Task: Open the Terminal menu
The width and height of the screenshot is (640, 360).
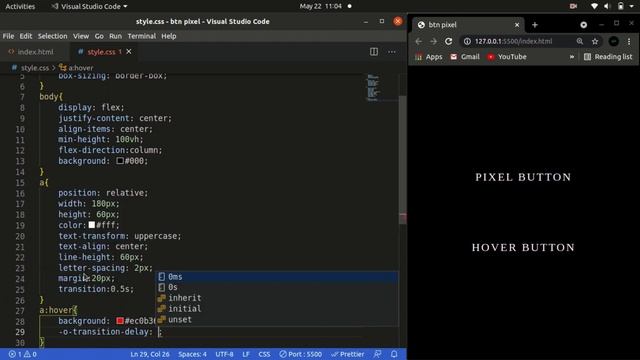Action: 142,36
